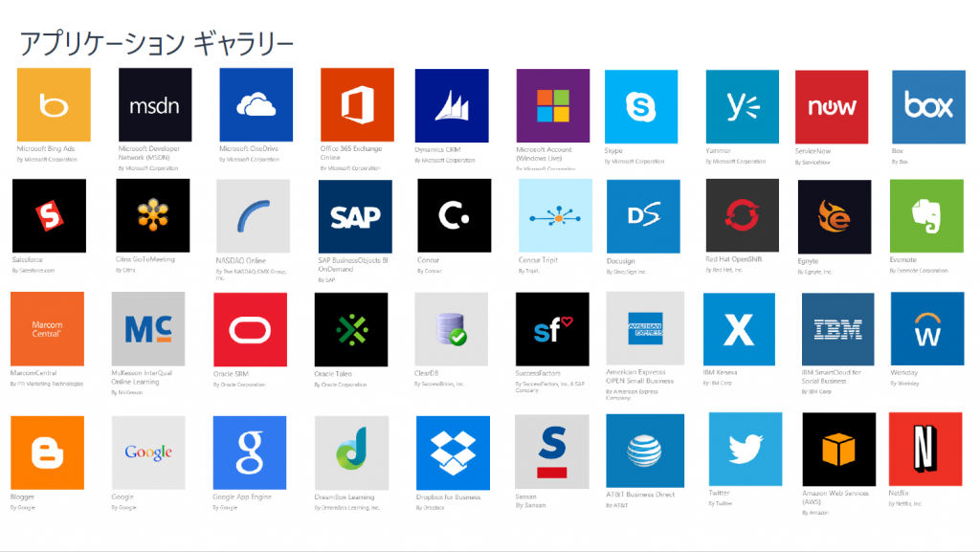Click the SAP BusinessObjects tile icon
The image size is (980, 552).
356,216
